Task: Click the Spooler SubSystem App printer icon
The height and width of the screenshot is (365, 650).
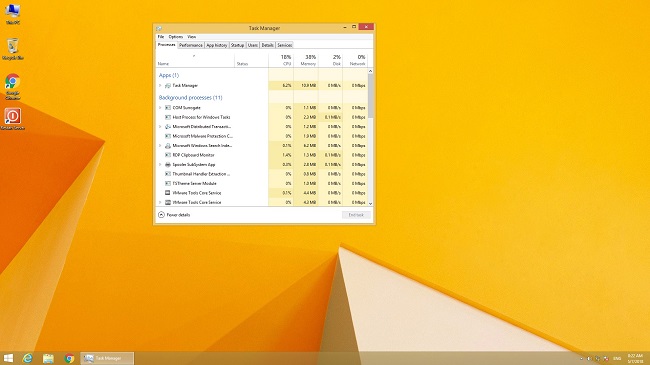Action: 167,165
